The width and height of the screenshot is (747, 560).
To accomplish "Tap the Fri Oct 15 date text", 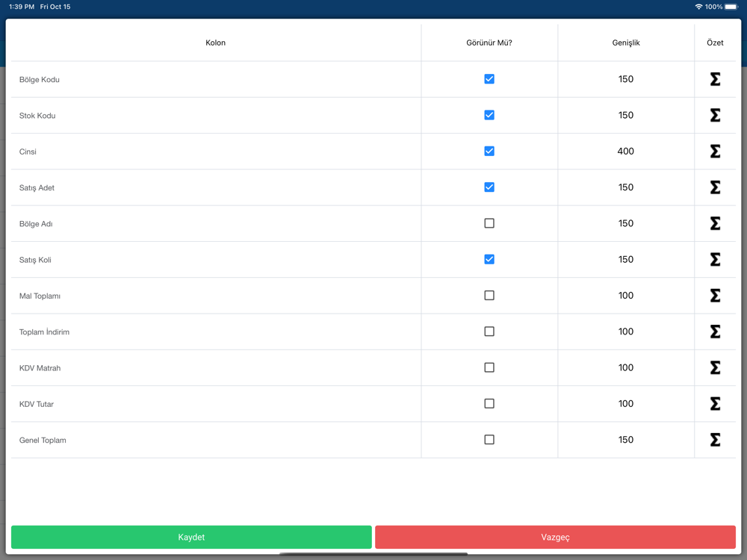I will tap(55, 7).
